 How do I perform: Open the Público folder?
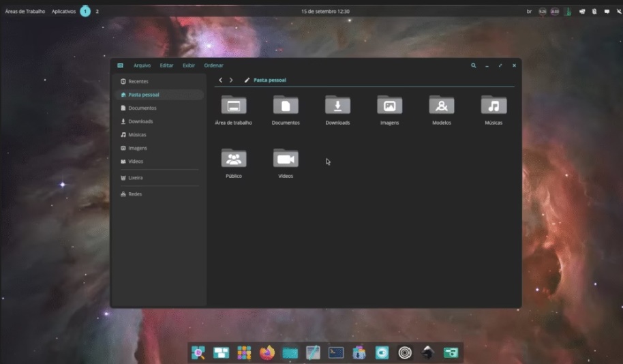[234, 159]
